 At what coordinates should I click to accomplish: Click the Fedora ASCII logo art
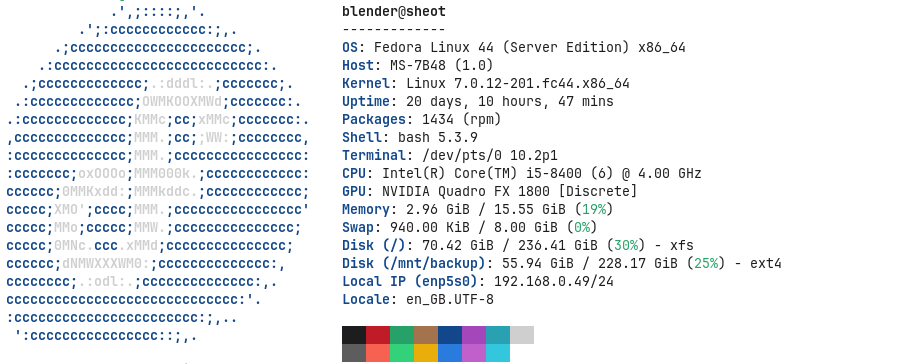pos(157,174)
